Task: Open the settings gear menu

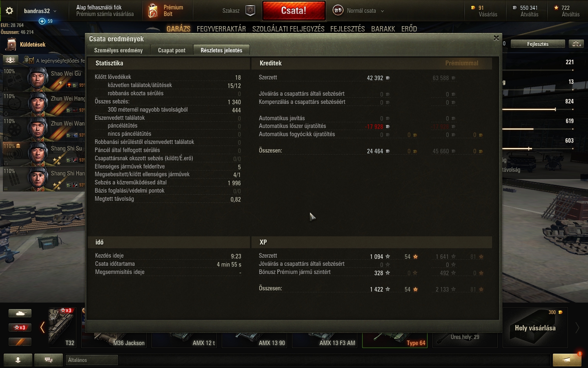Action: coord(9,11)
